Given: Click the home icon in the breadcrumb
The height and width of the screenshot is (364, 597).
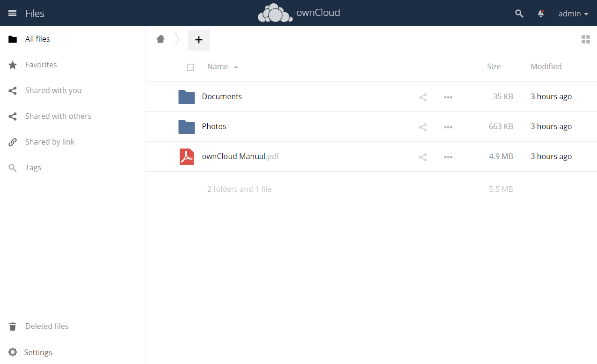Looking at the screenshot, I should click(160, 39).
